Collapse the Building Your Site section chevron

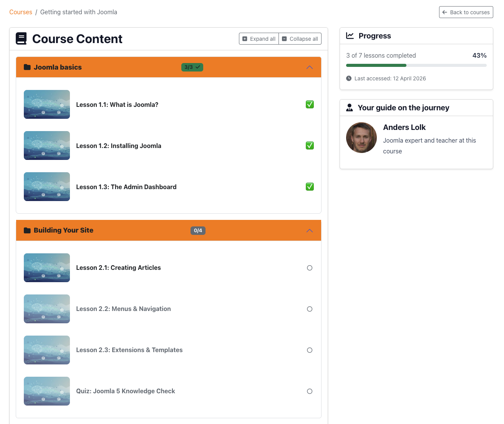pos(310,231)
